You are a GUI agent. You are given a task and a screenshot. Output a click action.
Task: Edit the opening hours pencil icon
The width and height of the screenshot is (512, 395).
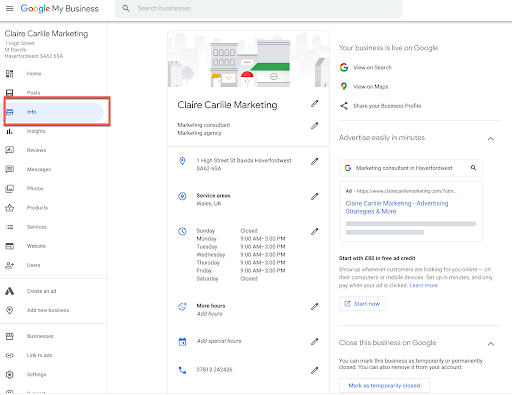point(315,231)
